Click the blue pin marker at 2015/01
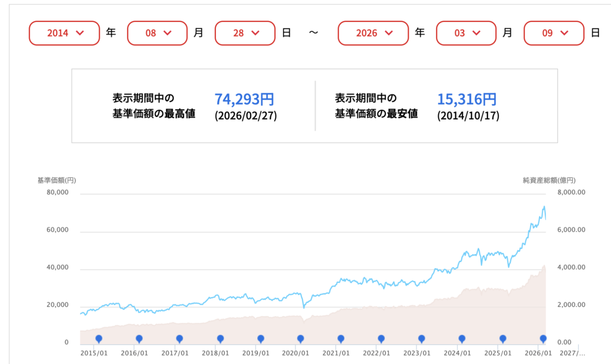The image size is (611, 364). pyautogui.click(x=99, y=339)
